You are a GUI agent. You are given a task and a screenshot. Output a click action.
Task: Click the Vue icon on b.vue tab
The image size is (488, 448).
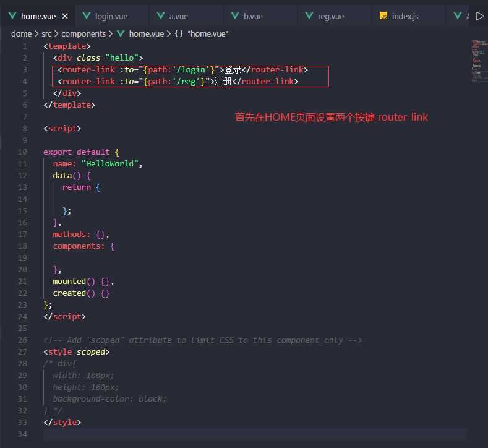click(x=235, y=15)
